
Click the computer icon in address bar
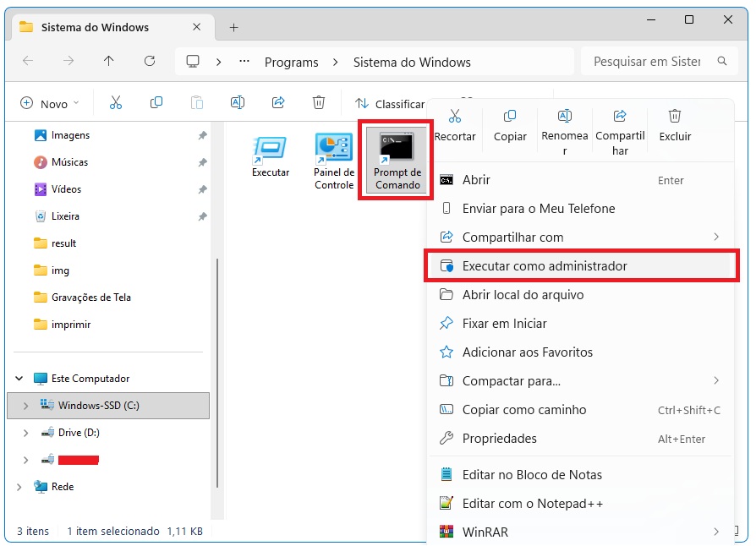193,62
